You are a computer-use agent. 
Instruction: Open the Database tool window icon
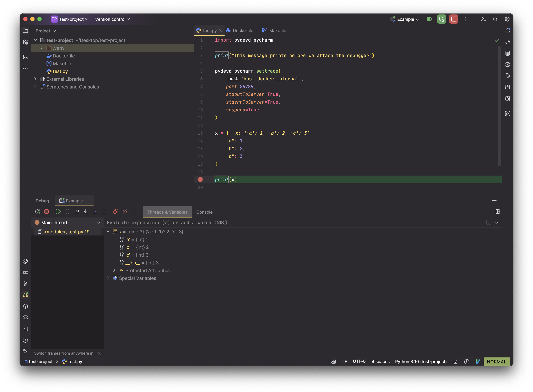pyautogui.click(x=508, y=53)
